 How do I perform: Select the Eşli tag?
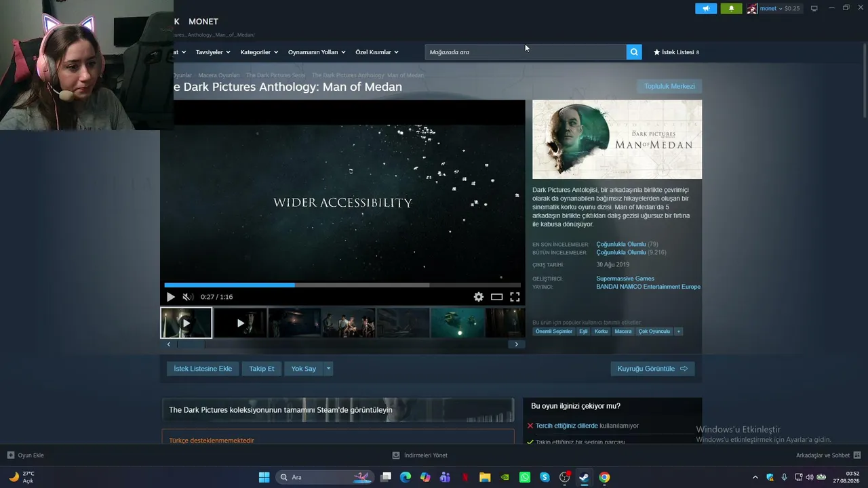[x=583, y=331]
